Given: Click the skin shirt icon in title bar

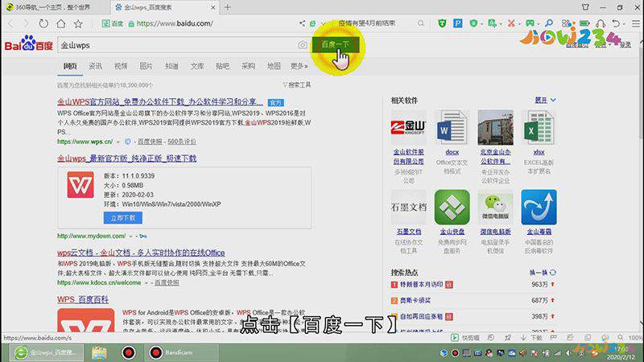Looking at the screenshot, I should click(x=586, y=7).
